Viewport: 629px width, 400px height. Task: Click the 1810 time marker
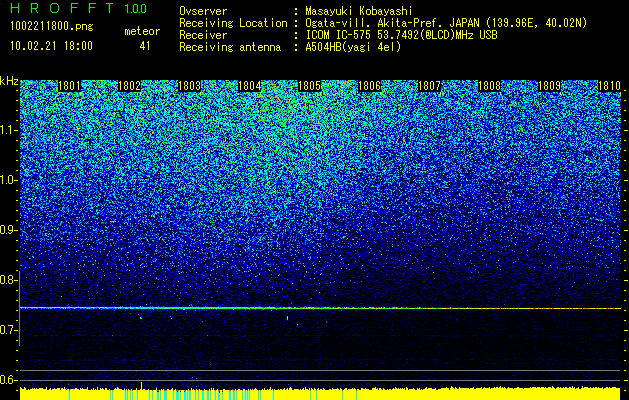click(609, 86)
